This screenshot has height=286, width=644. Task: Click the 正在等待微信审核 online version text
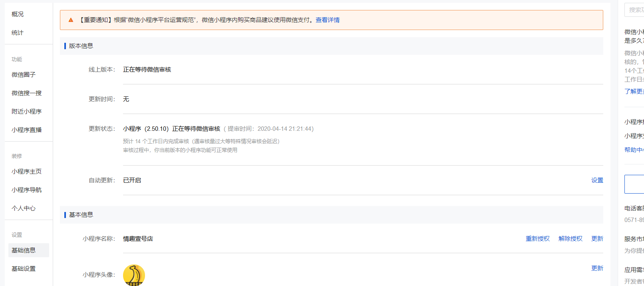pos(147,70)
